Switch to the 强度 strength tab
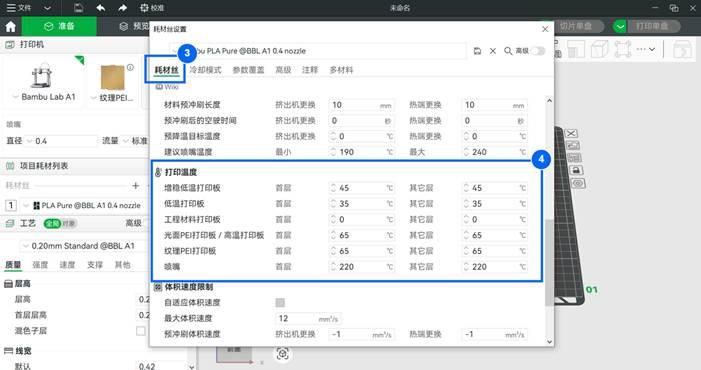The image size is (701, 370). tap(40, 265)
